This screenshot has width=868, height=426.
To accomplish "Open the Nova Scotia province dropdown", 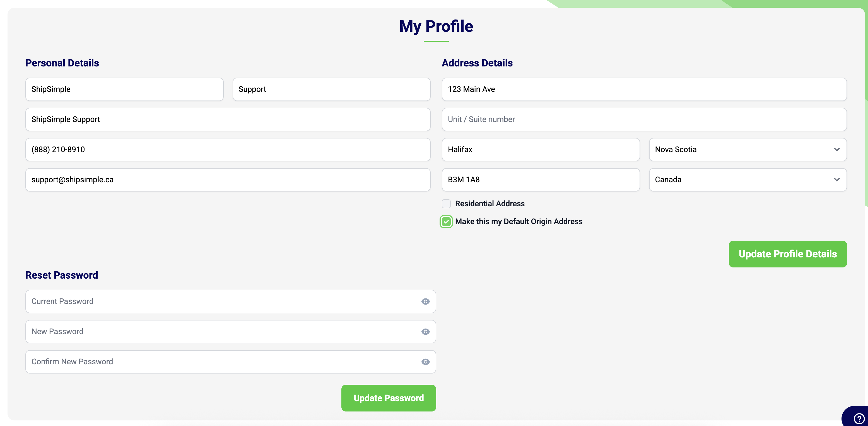I will coord(748,149).
